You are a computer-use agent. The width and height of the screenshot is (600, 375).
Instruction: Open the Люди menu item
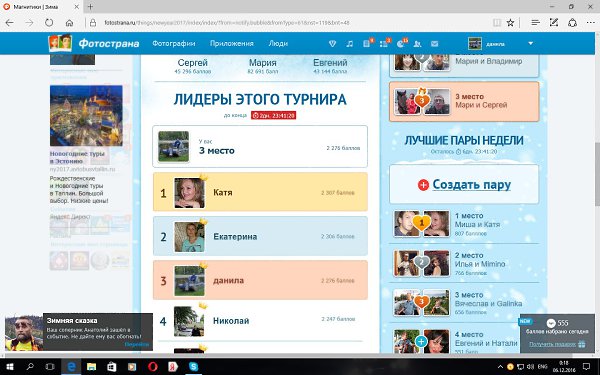[278, 44]
